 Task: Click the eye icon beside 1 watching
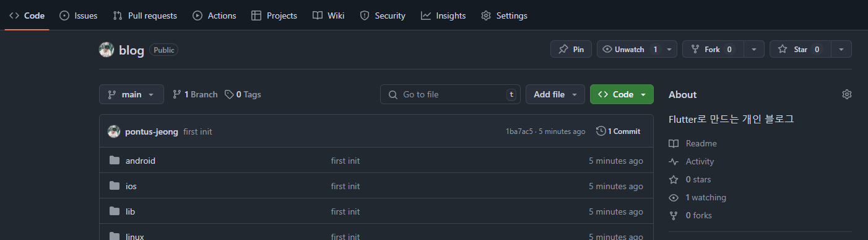(x=674, y=197)
